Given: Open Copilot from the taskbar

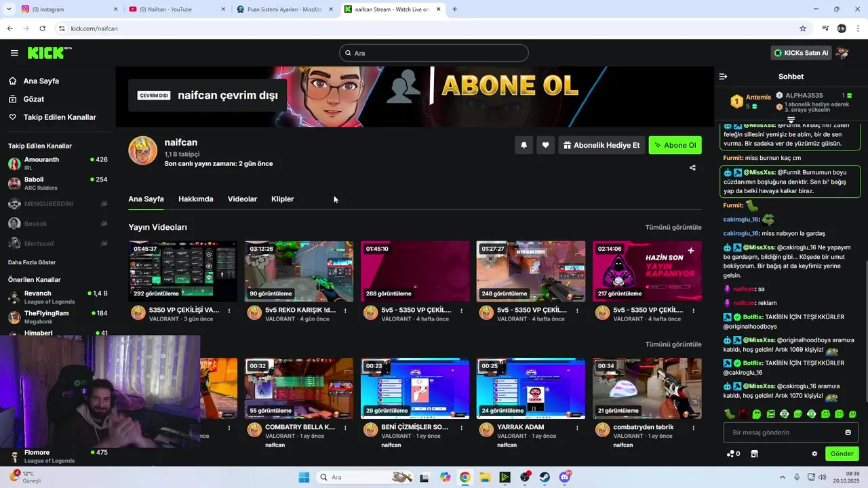Looking at the screenshot, I should [x=445, y=477].
